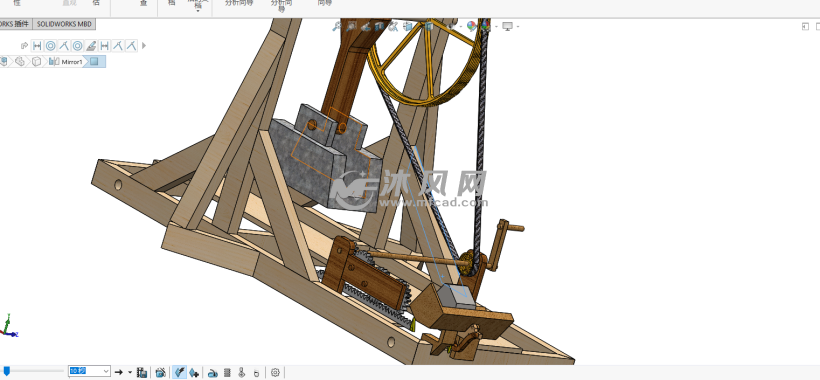Select the first concentric mate icon
The image size is (820, 380).
(x=51, y=46)
